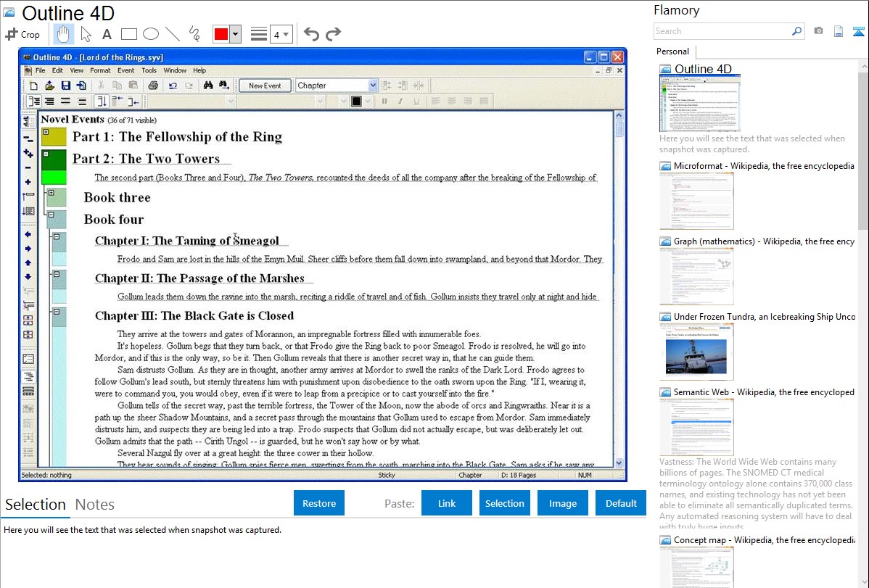Click the camera snapshot icon
This screenshot has width=869, height=588.
pyautogui.click(x=818, y=31)
